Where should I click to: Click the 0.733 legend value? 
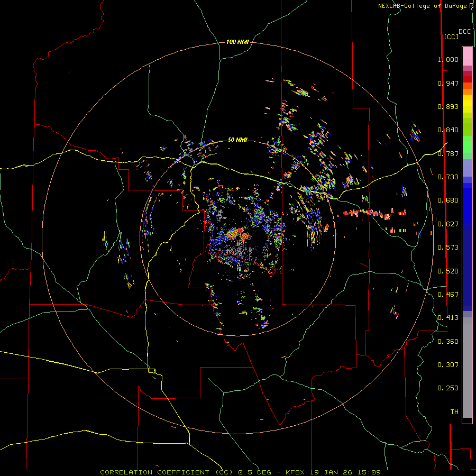pos(448,177)
